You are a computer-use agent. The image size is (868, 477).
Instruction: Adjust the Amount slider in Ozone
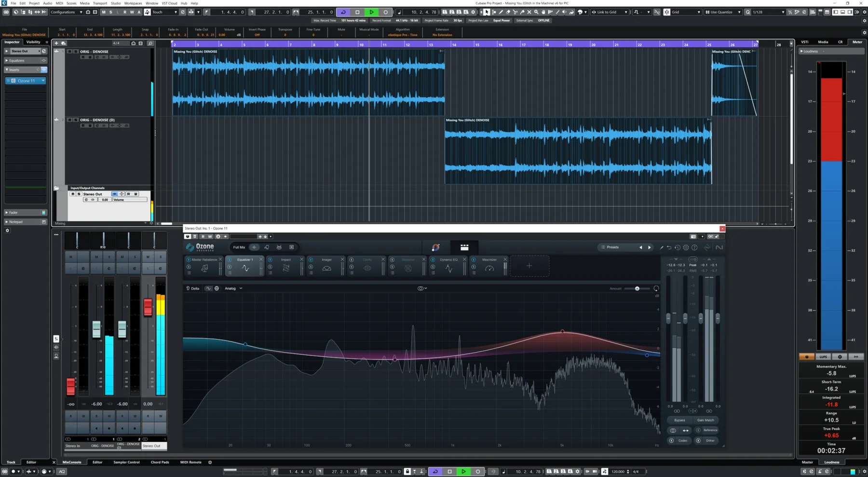click(637, 288)
